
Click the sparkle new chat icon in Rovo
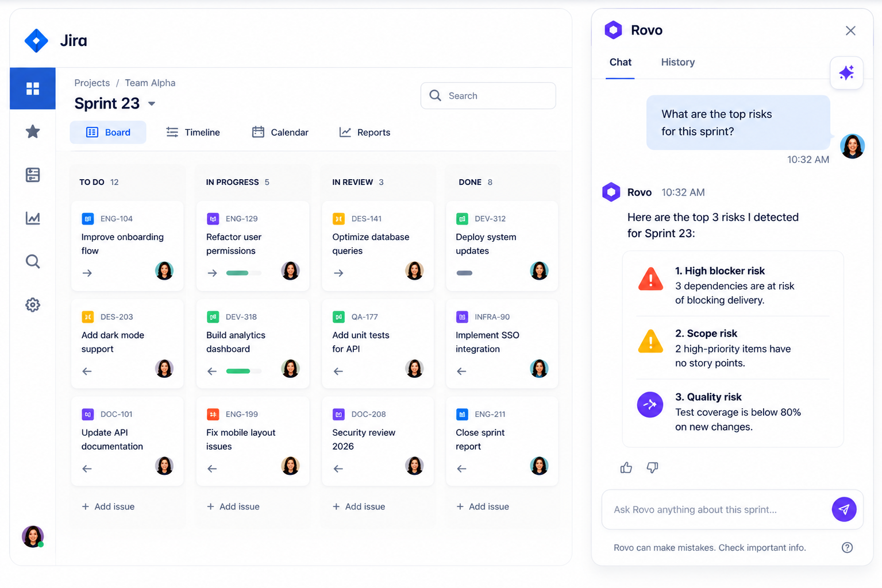(x=846, y=73)
